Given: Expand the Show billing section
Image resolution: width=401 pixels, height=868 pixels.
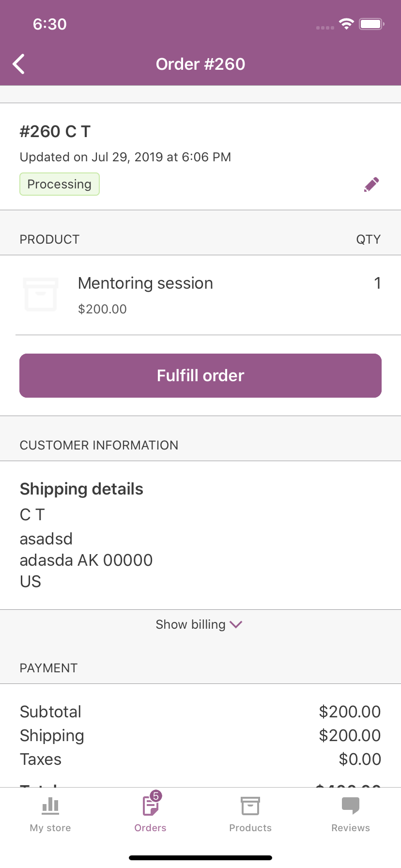Looking at the screenshot, I should 191,624.
